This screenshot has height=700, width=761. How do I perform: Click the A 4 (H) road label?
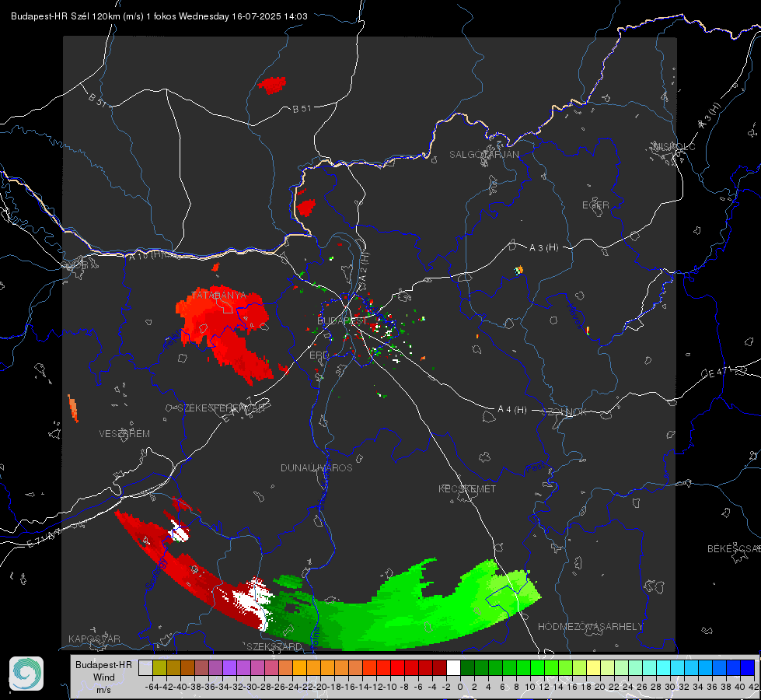click(512, 410)
